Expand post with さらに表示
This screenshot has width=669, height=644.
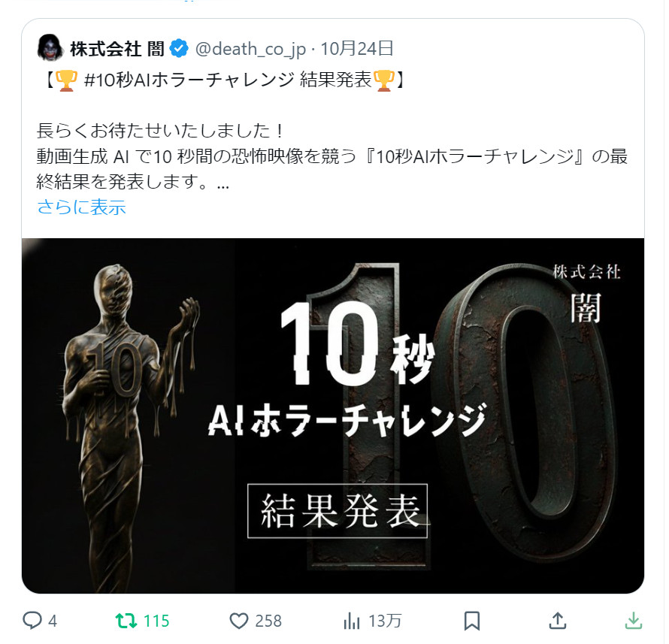point(81,207)
